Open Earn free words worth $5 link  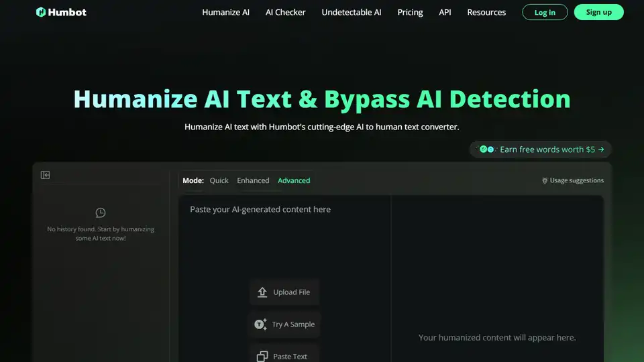(x=541, y=149)
